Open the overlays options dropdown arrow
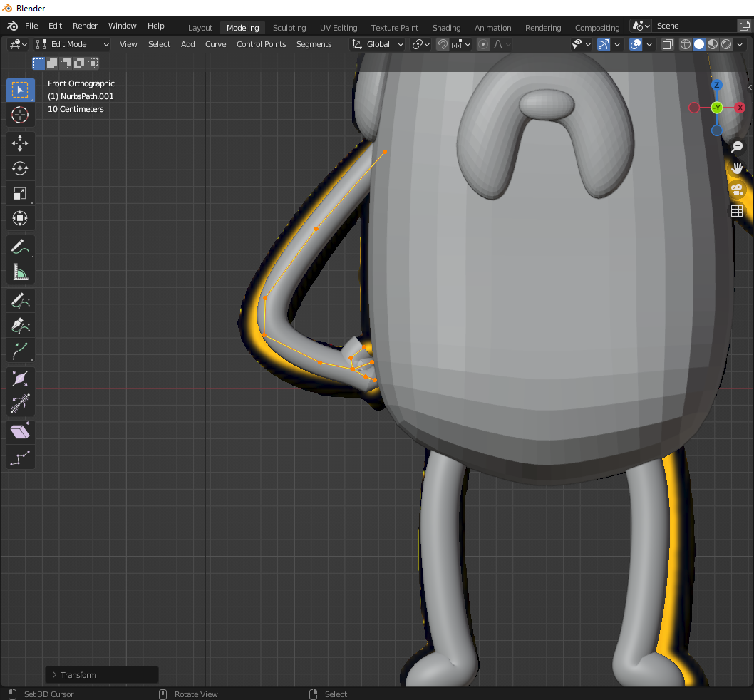The height and width of the screenshot is (700, 754). [x=650, y=45]
